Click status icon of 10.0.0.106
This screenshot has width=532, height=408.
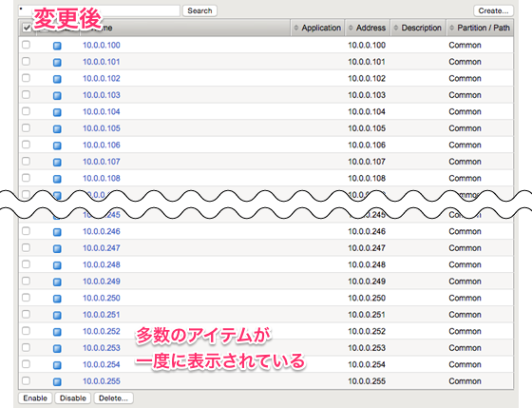coord(57,146)
